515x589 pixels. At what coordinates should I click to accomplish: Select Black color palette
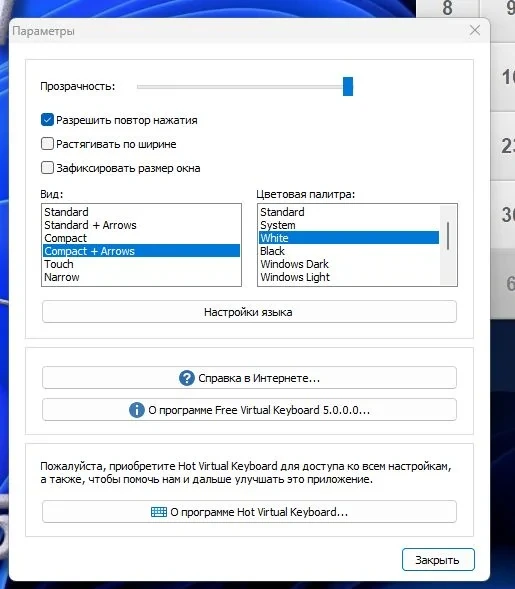(349, 251)
